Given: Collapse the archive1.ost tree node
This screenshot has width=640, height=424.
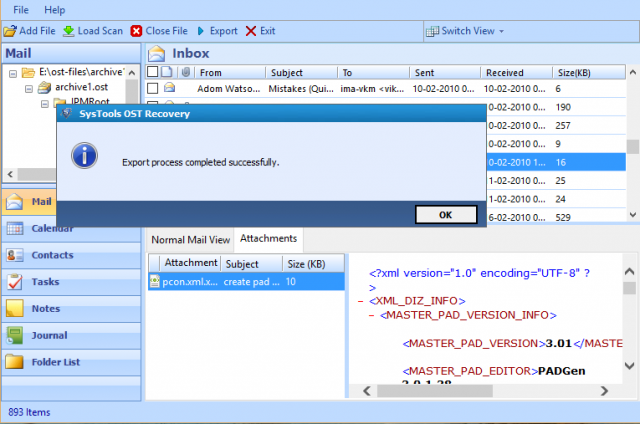Looking at the screenshot, I should (x=27, y=87).
